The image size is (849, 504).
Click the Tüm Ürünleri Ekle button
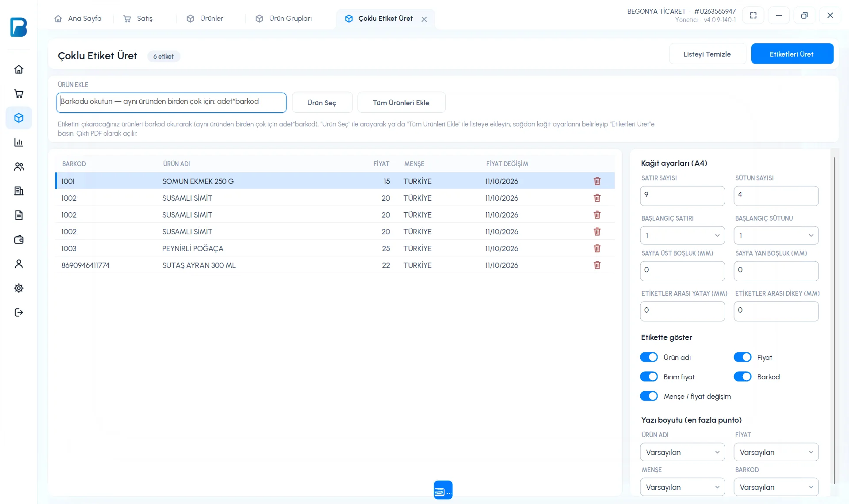401,103
